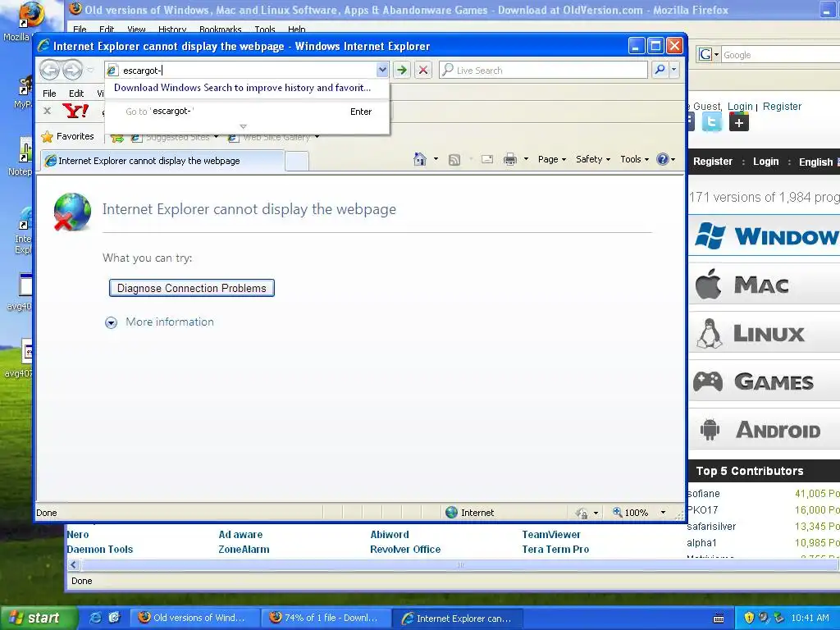Open Firefox History menu
This screenshot has width=840, height=630.
pos(172,29)
